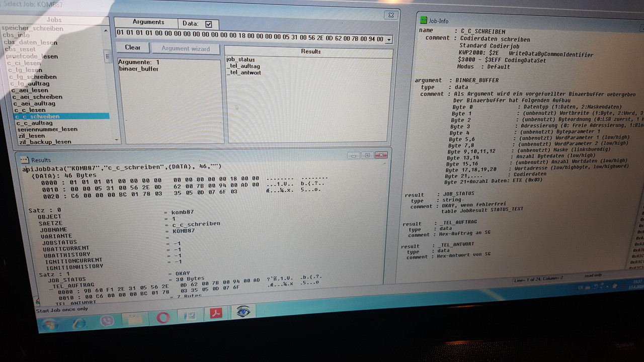This screenshot has height=362, width=644.
Task: Select job c_fg_lesen
Action: [26, 70]
